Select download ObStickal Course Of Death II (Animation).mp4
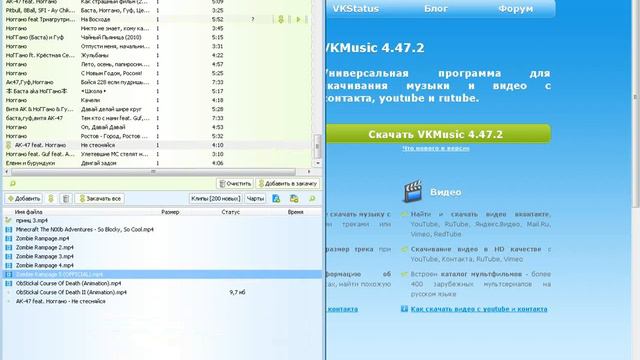The width and height of the screenshot is (640, 360). click(x=162, y=292)
